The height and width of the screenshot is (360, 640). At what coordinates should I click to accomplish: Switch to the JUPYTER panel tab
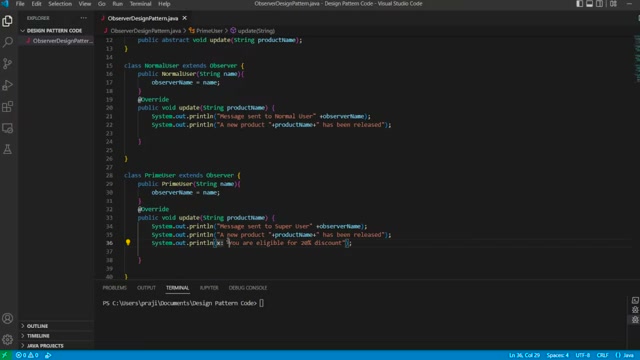tap(209, 288)
